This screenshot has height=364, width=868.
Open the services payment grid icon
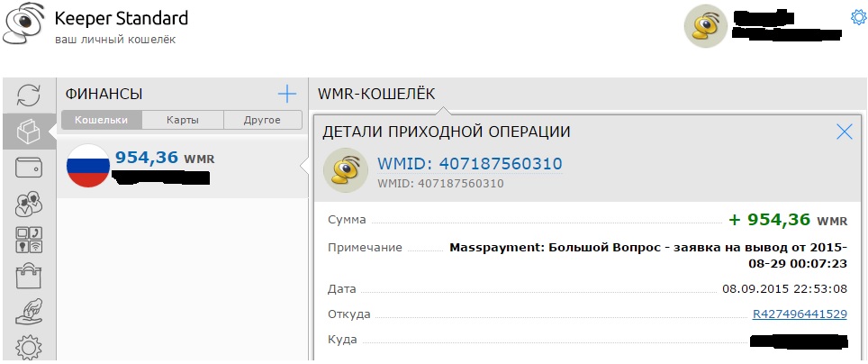pyautogui.click(x=29, y=241)
